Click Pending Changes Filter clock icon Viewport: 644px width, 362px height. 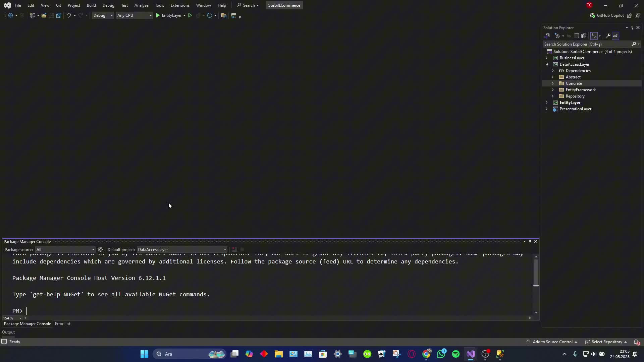click(557, 36)
